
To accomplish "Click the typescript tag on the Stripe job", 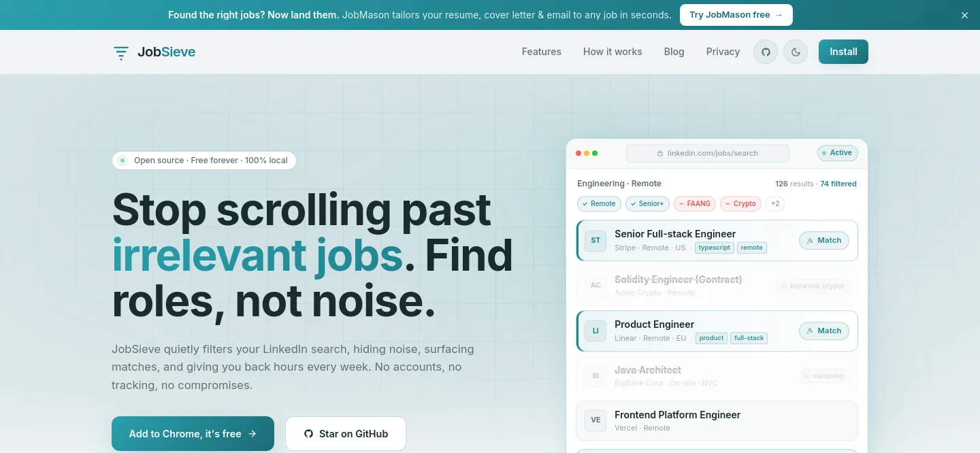I will coord(714,248).
